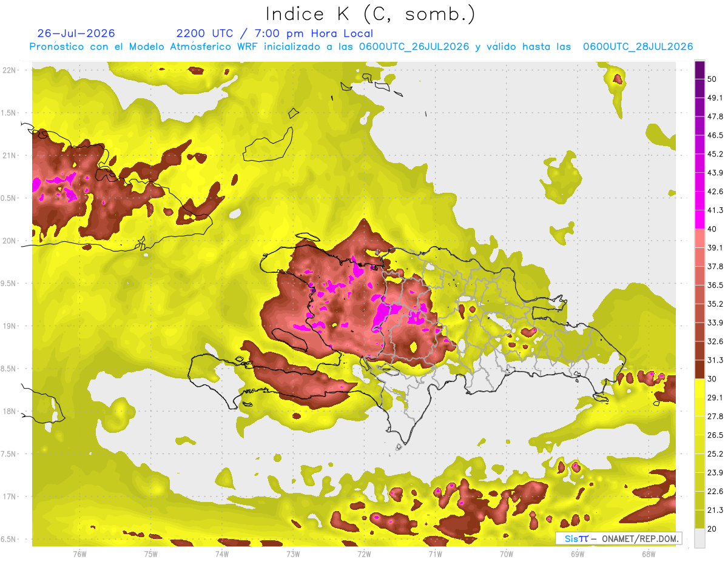Image resolution: width=728 pixels, height=562 pixels.
Task: Click the "72W" longitude label
Action: (364, 554)
